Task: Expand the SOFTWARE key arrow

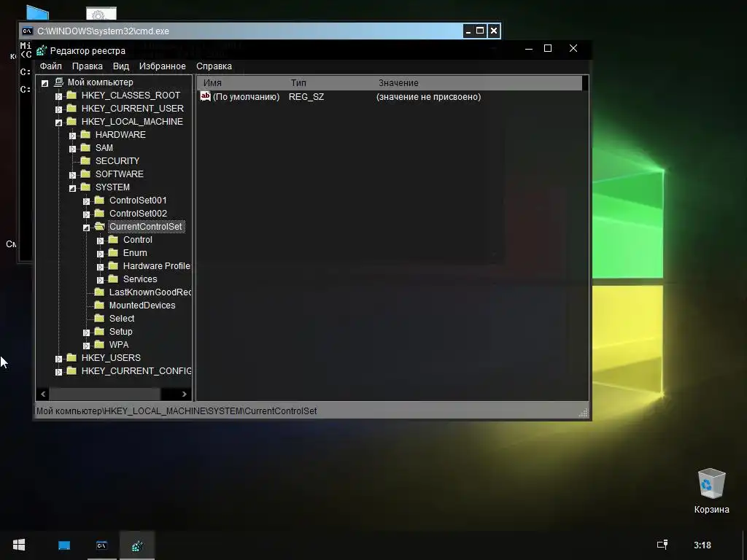Action: coord(72,175)
